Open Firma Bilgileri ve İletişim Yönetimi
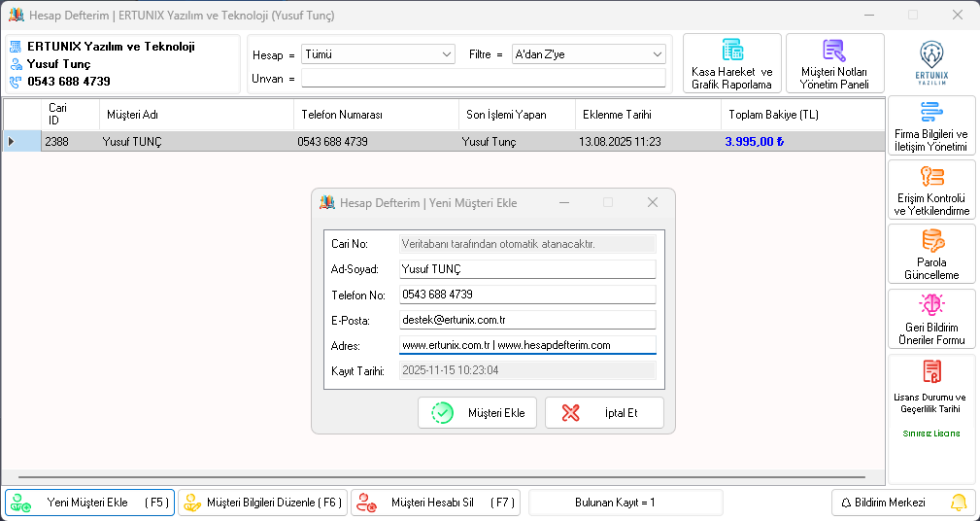The image size is (980, 521). (930, 126)
